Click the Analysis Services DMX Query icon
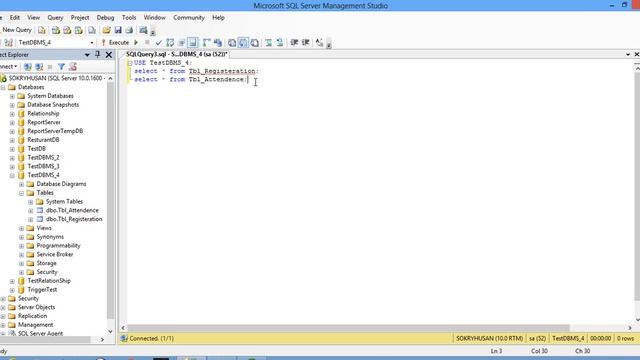This screenshot has height=360, width=640. coord(67,30)
